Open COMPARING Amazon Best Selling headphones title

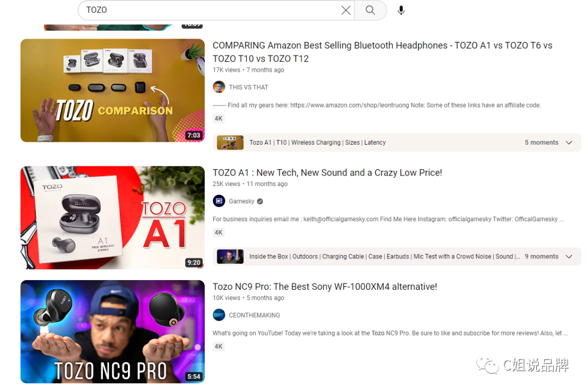pos(382,52)
